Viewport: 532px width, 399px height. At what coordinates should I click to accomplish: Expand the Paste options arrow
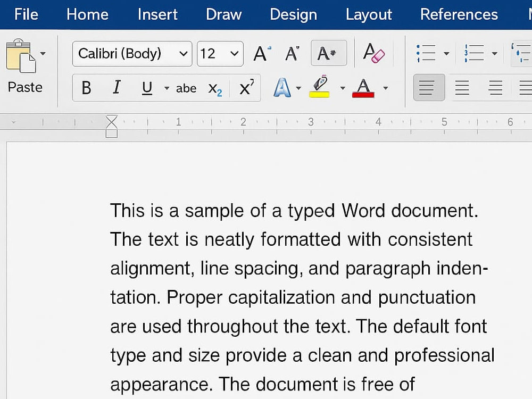coord(43,54)
